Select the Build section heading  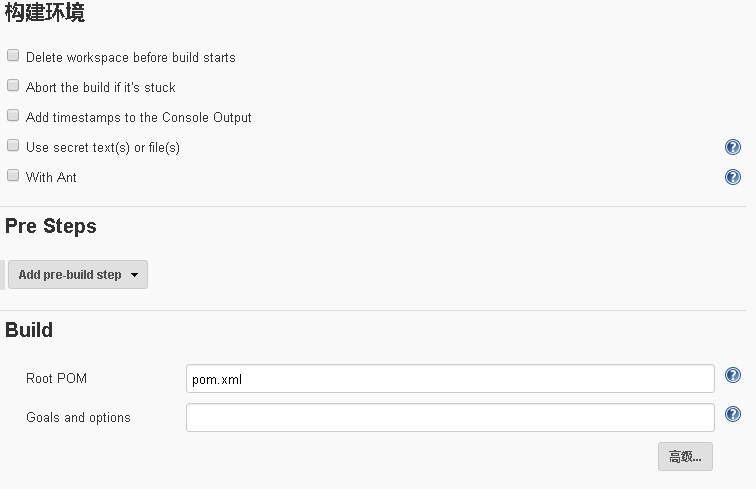click(x=29, y=330)
